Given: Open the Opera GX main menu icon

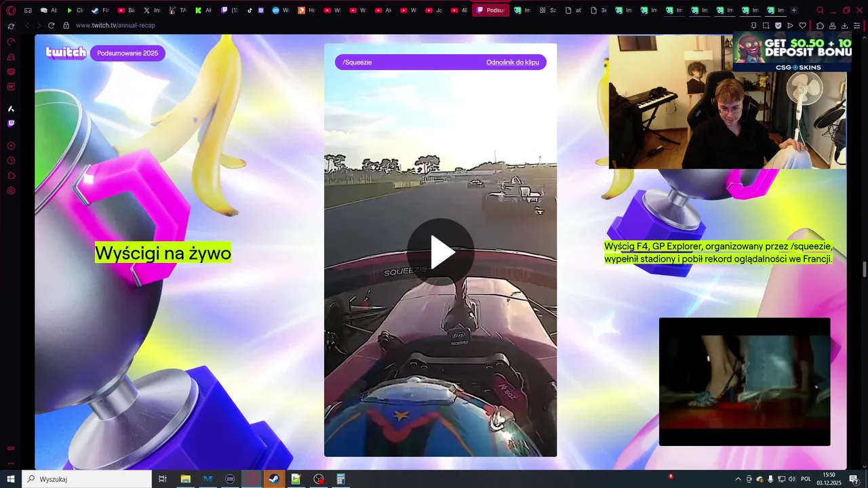Looking at the screenshot, I should point(11,10).
